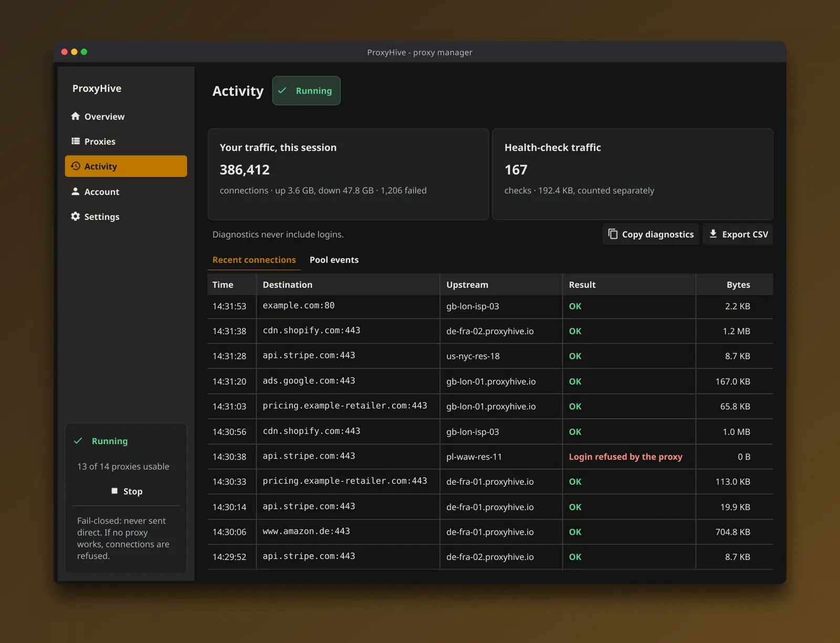Open the Overview page
This screenshot has height=643, width=840.
point(126,116)
